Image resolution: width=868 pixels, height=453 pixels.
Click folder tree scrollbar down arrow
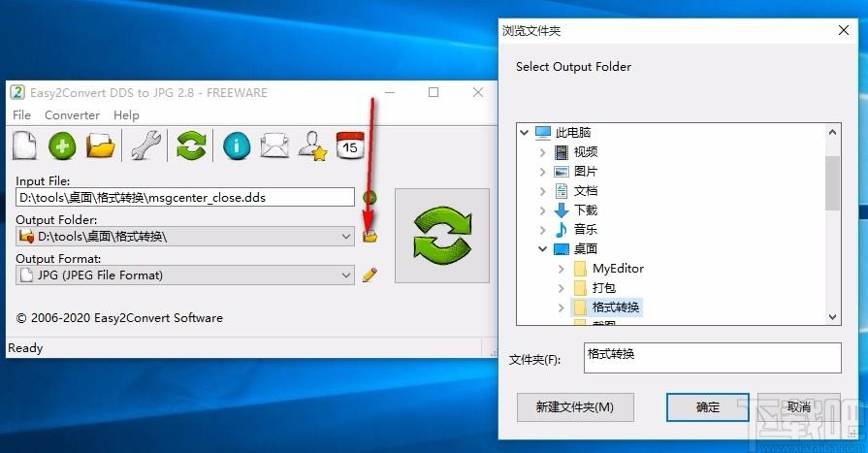coord(832,317)
